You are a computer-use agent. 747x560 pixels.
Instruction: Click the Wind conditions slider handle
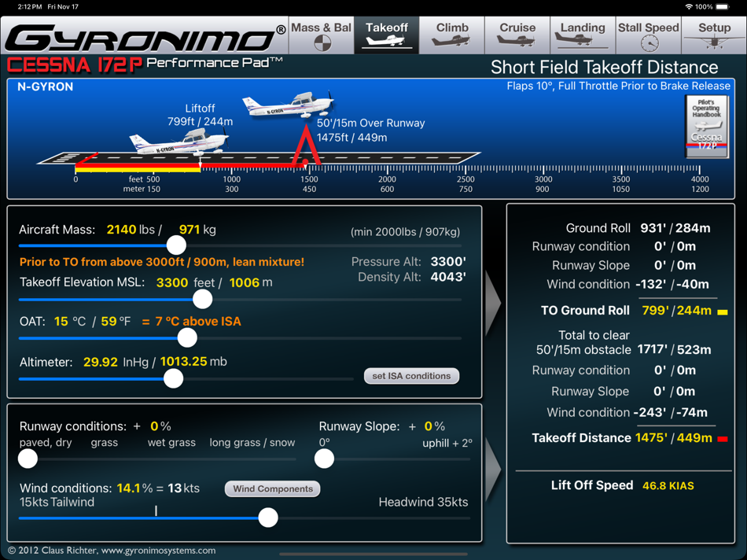[x=268, y=518]
